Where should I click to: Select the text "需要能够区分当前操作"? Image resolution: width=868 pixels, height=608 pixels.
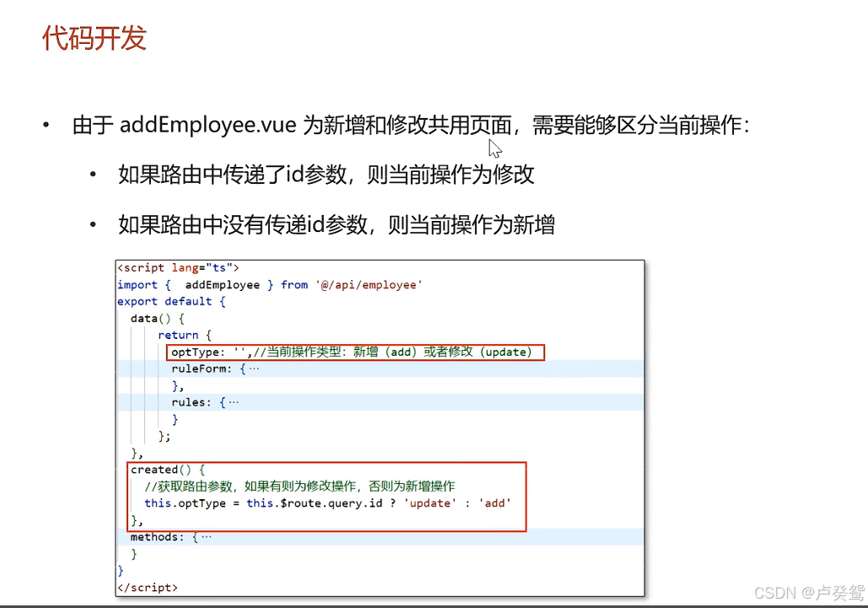click(x=637, y=125)
